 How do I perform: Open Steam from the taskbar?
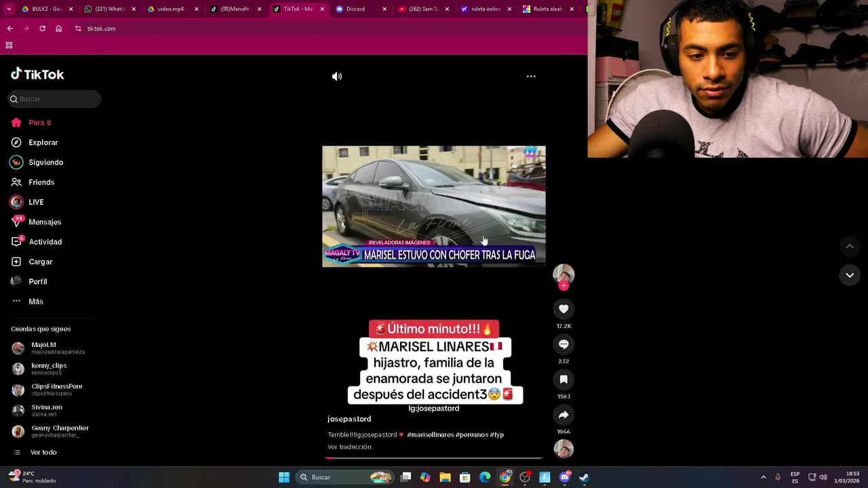(x=585, y=477)
